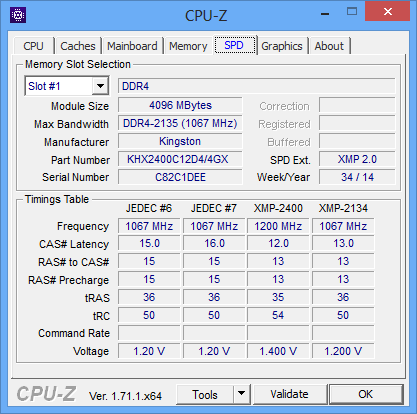Click XMP-2134 voltage 1.200 V
Image resolution: width=417 pixels, height=414 pixels.
(x=343, y=351)
